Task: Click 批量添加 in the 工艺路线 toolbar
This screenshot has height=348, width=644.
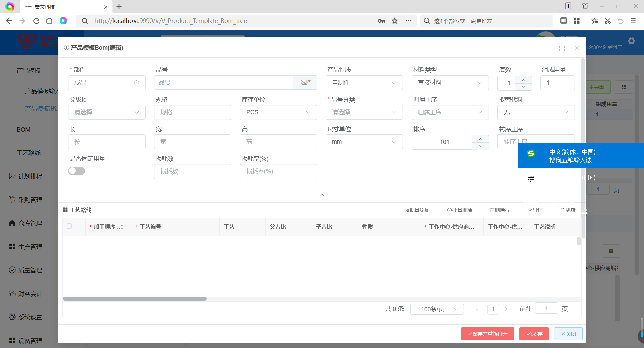Action: [417, 210]
